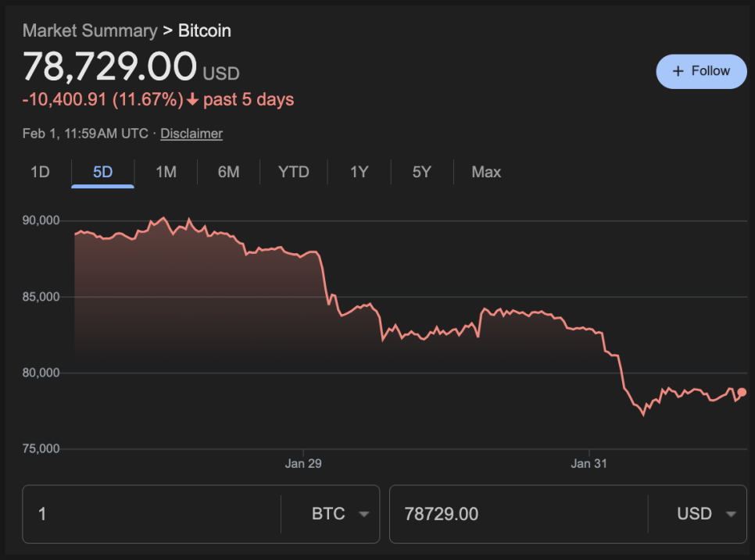755x560 pixels.
Task: Click the plus icon on Follow
Action: pos(678,71)
